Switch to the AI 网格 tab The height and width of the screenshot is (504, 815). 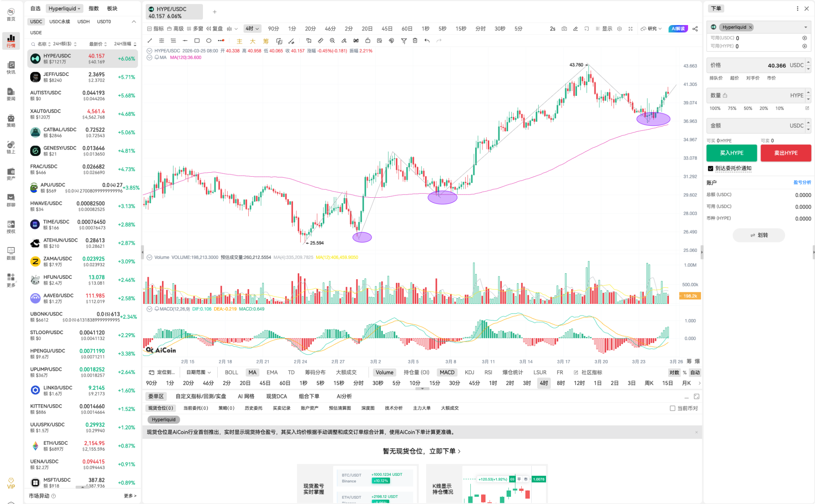pos(246,396)
